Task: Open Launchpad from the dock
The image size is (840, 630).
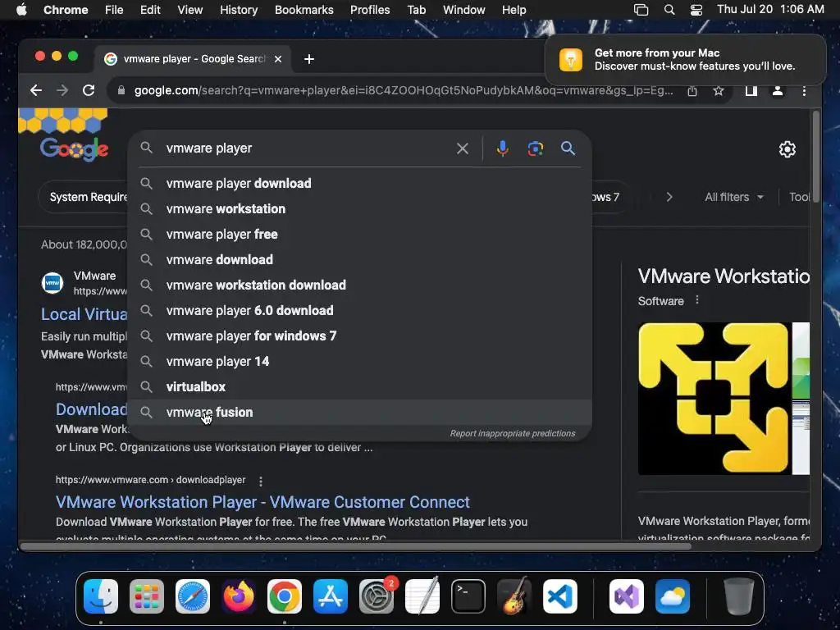Action: 147,596
